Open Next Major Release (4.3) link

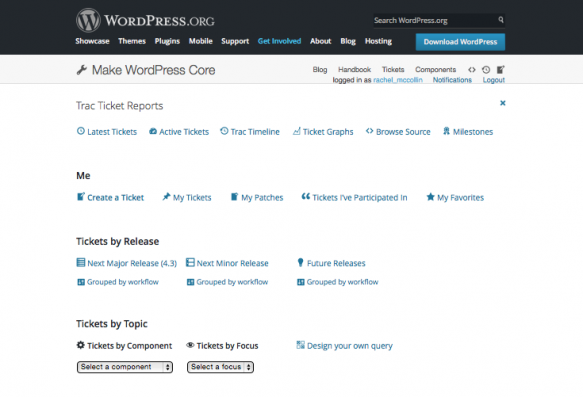132,263
